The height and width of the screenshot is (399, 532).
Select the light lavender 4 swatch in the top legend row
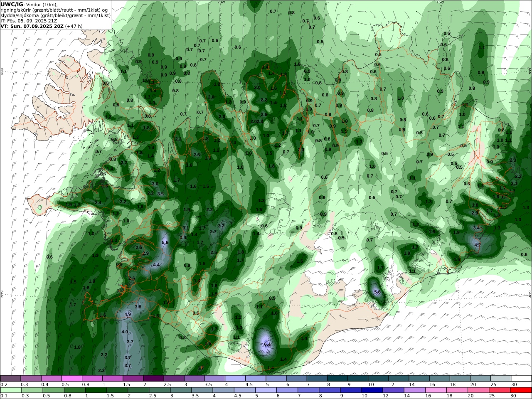(x=235, y=378)
